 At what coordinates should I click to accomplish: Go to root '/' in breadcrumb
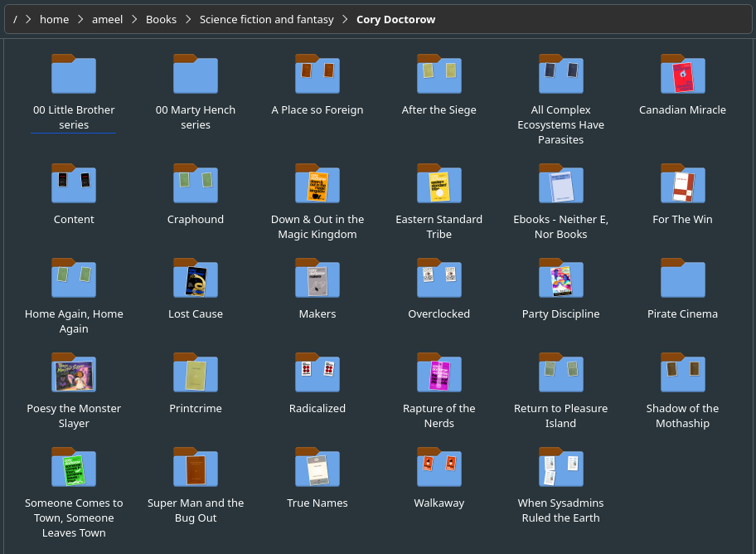coord(15,19)
